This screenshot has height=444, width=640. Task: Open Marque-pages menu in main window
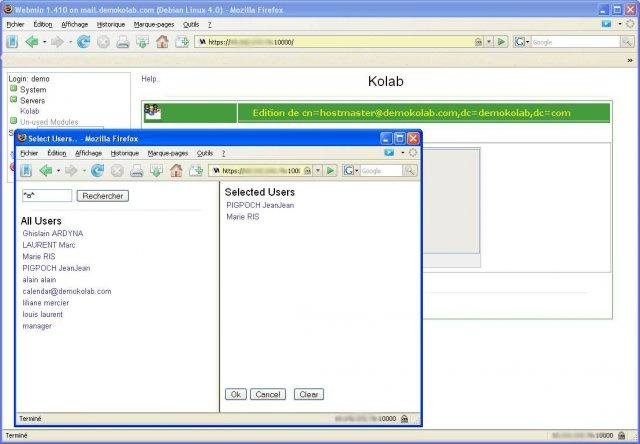pos(154,24)
